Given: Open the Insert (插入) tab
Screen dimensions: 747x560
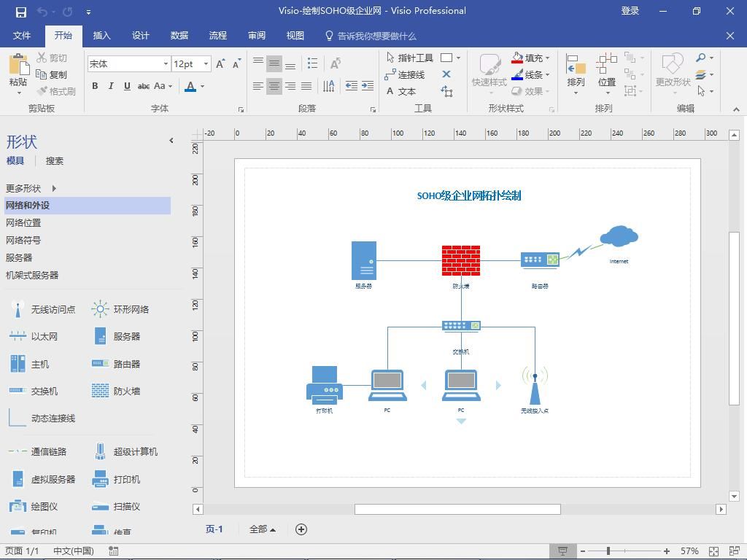Looking at the screenshot, I should (x=101, y=36).
